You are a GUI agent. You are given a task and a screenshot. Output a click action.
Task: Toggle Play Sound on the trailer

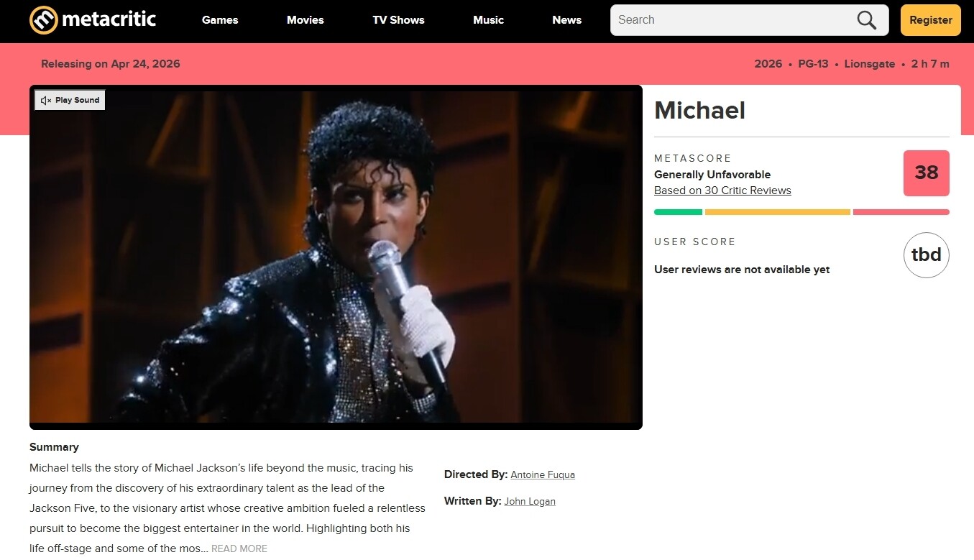[70, 100]
